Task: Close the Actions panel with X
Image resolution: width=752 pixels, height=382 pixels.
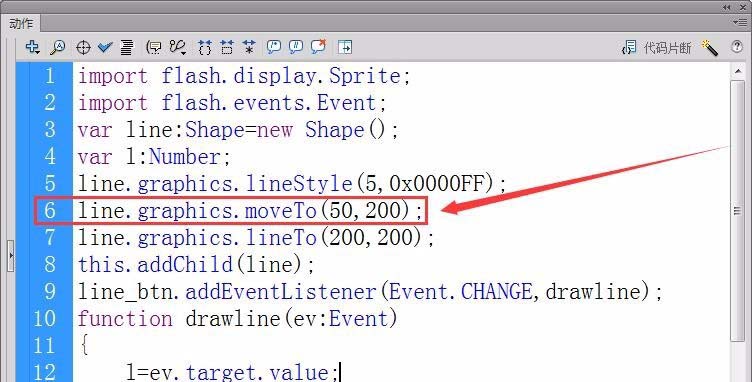Action: [x=742, y=7]
